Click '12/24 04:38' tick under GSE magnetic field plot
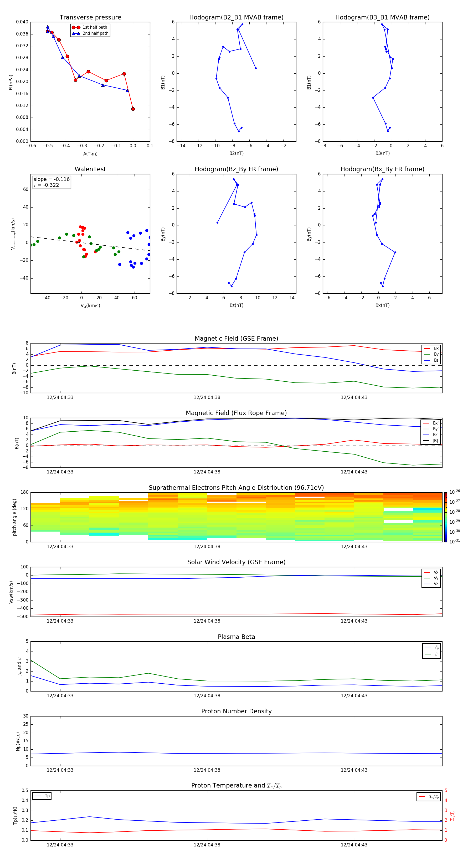Viewport: 473px width, 868px height. point(207,397)
